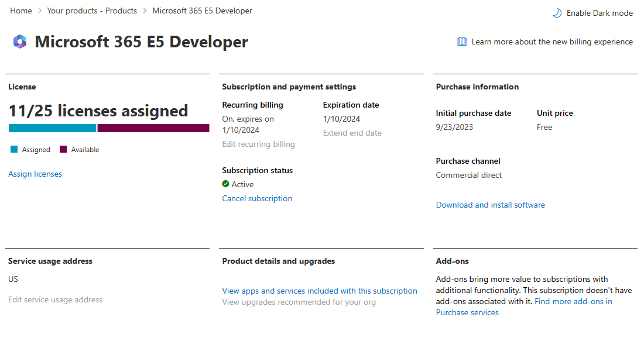
Task: Click the book icon beside billing experience
Action: (x=462, y=42)
